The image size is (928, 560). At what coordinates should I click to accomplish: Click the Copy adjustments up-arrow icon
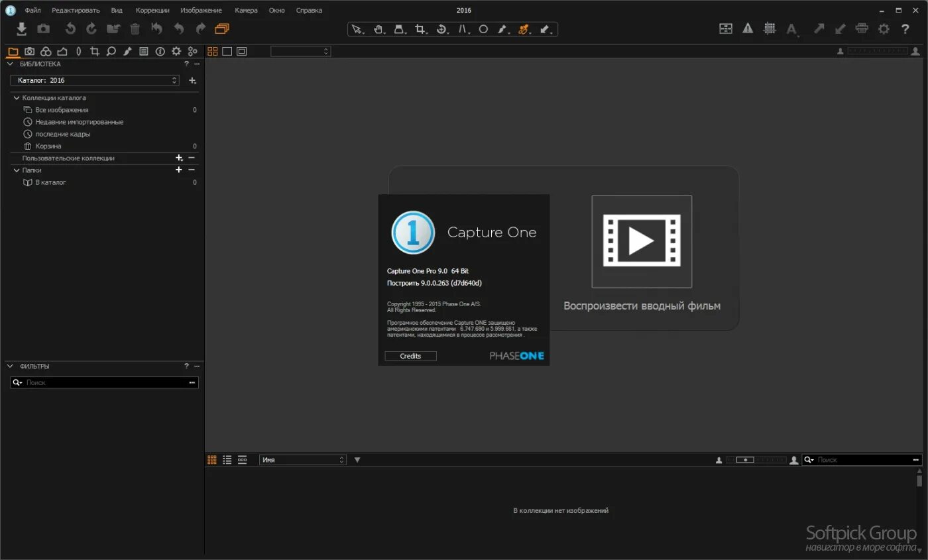(819, 28)
